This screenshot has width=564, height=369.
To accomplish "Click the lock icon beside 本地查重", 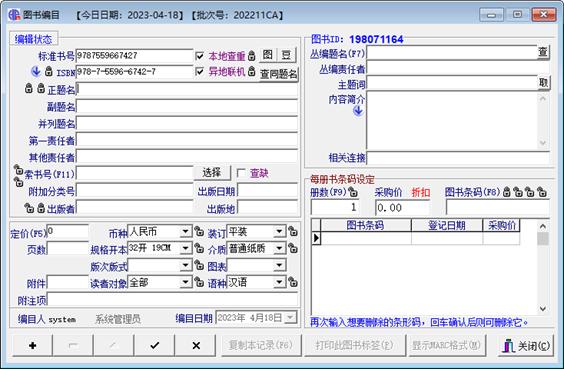I will point(252,56).
